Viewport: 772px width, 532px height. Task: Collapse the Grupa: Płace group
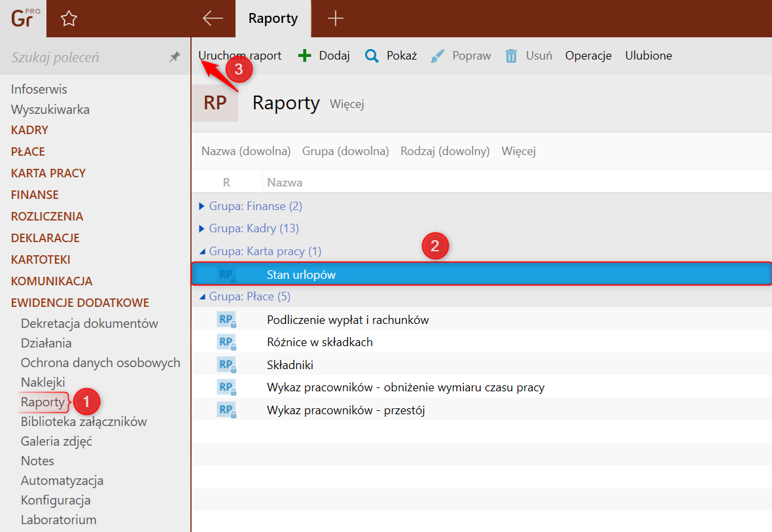[x=202, y=296]
